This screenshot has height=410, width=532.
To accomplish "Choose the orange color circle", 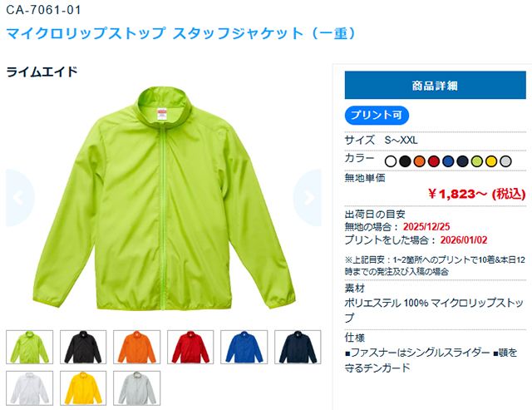I will pos(419,161).
